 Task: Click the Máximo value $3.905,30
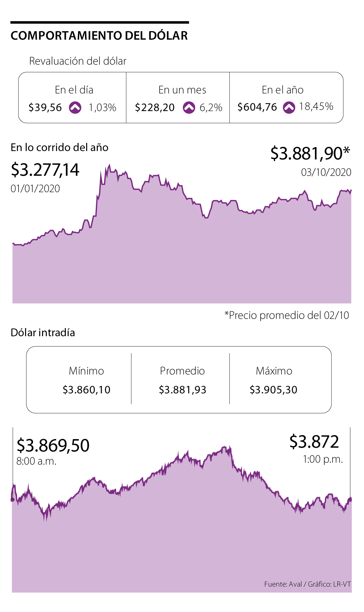click(x=274, y=390)
